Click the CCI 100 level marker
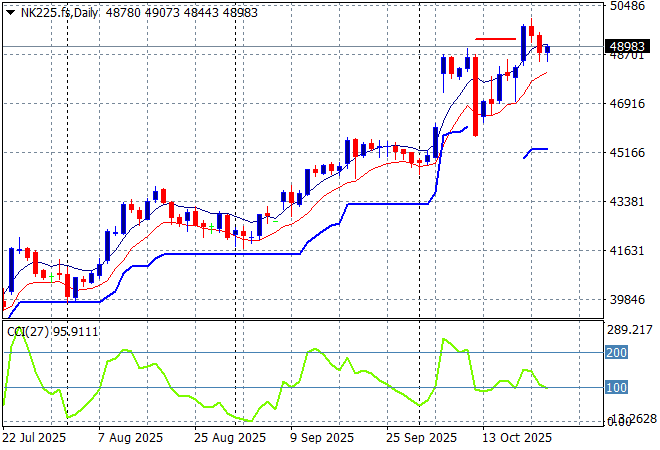660x450 pixels. click(x=616, y=387)
